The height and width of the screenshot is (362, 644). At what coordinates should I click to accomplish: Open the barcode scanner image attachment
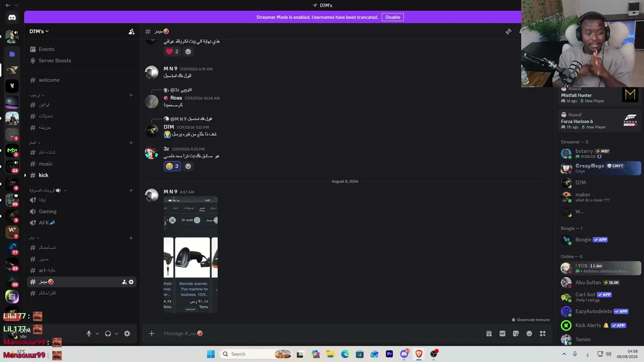click(191, 254)
